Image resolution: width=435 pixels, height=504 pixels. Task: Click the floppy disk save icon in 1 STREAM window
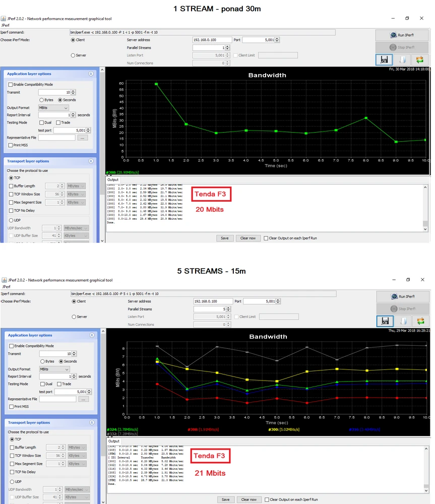[384, 59]
